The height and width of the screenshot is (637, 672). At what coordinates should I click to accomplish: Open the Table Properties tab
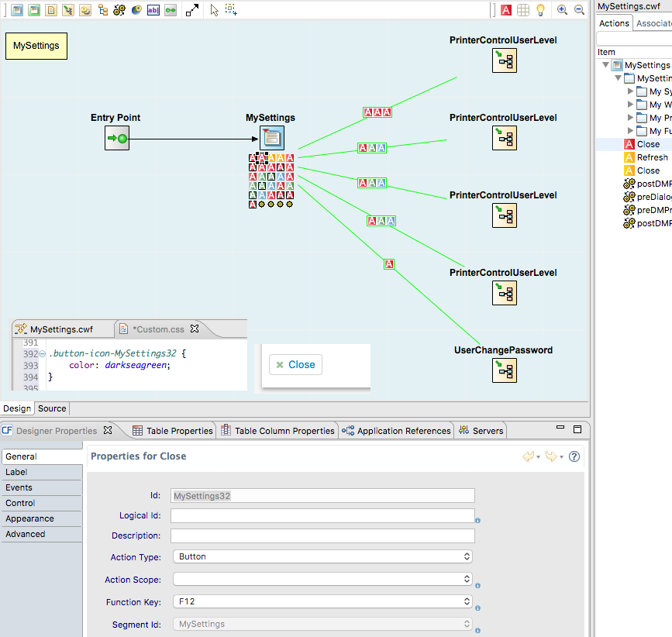click(173, 431)
